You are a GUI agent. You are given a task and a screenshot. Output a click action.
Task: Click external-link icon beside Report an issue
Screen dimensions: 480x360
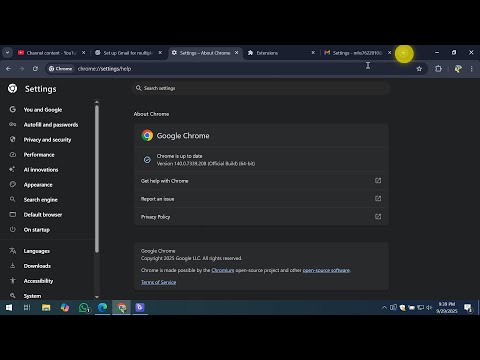378,199
